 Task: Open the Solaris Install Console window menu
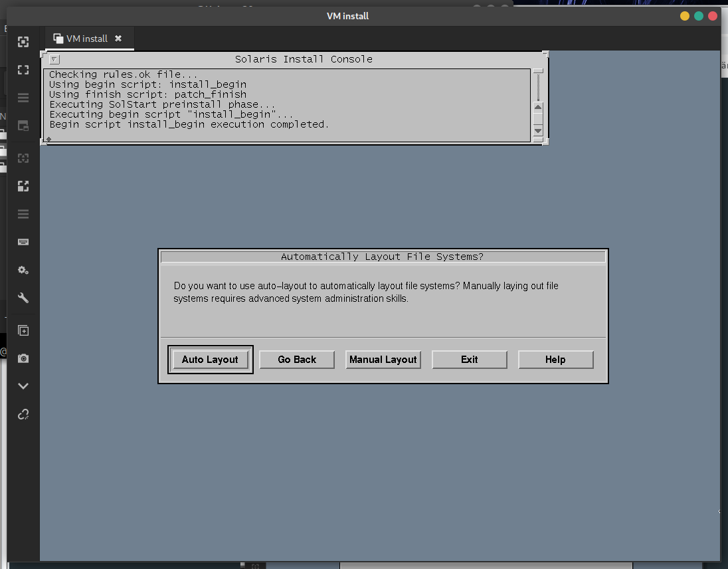click(54, 59)
